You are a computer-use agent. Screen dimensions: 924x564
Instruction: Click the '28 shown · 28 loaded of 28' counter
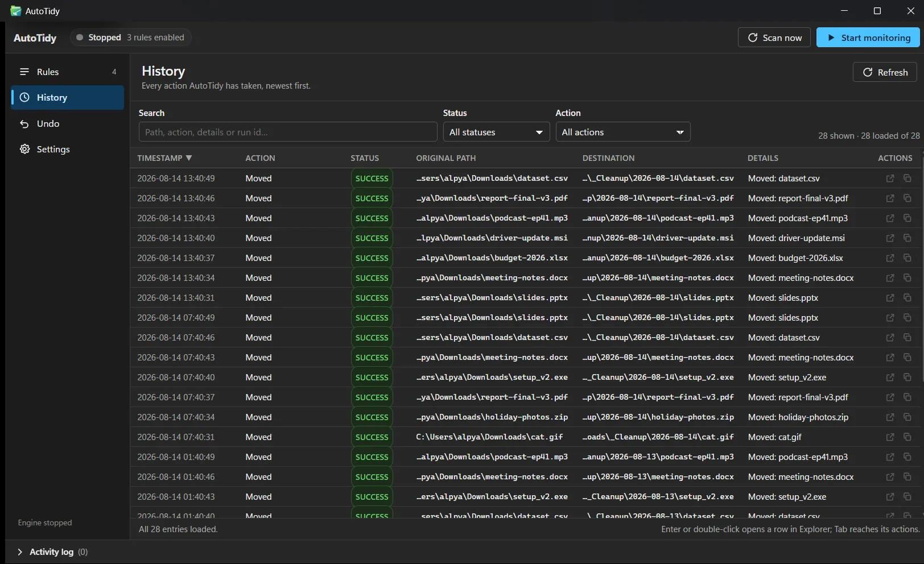pyautogui.click(x=869, y=136)
